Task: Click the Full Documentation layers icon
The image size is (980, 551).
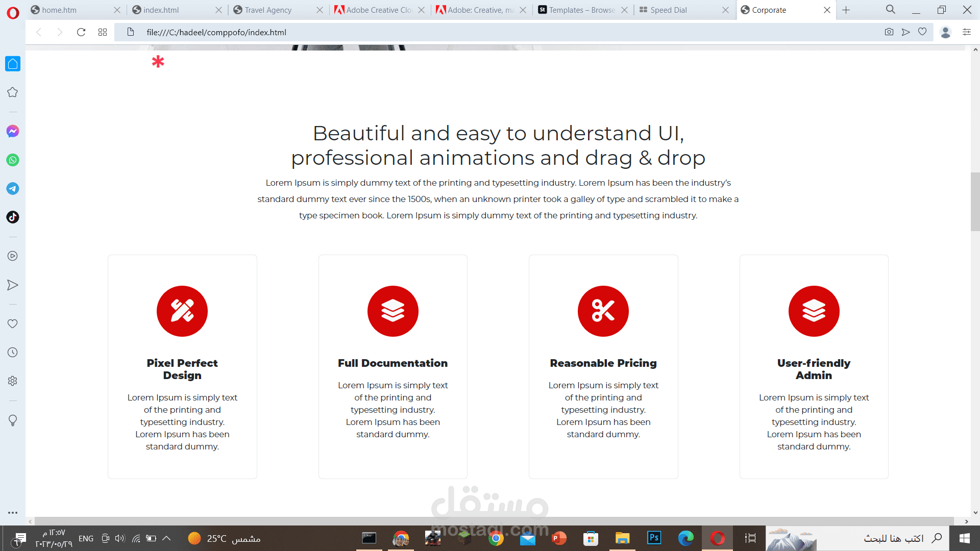Action: [393, 311]
